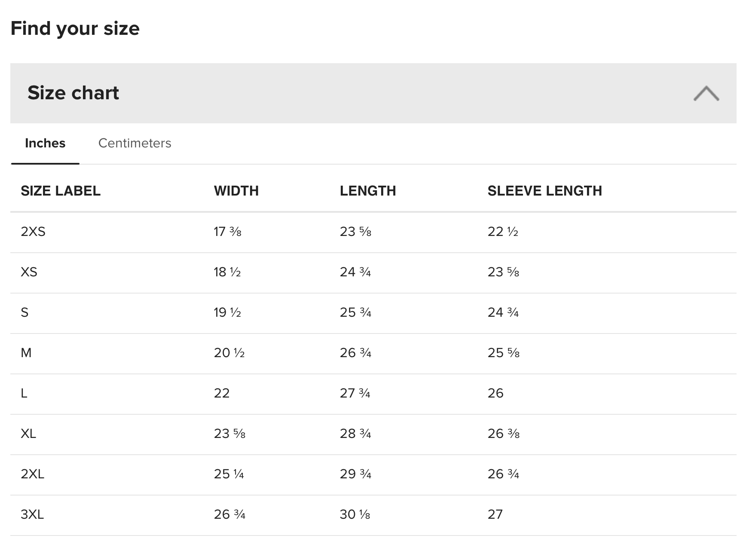Viewport: 740px width, 560px height.
Task: Click the S size label
Action: pos(24,312)
